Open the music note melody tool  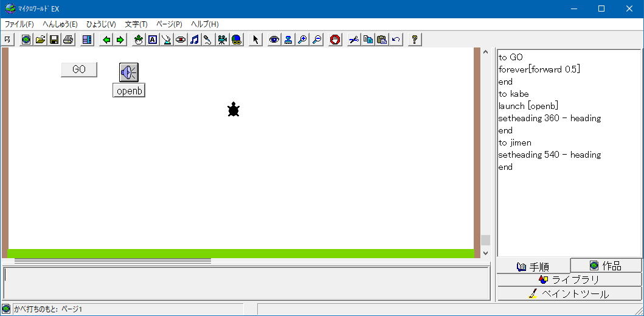tap(195, 40)
